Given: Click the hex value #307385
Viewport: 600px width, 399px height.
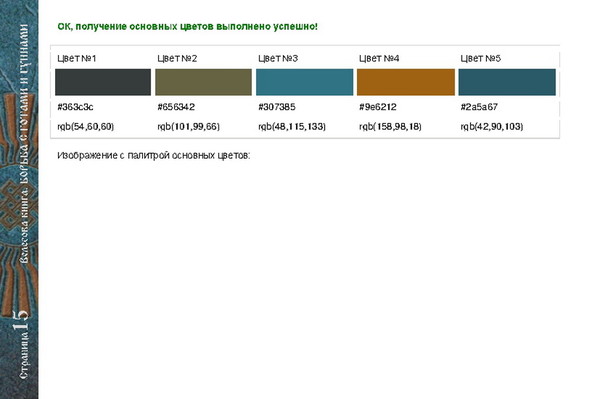Looking at the screenshot, I should [277, 107].
